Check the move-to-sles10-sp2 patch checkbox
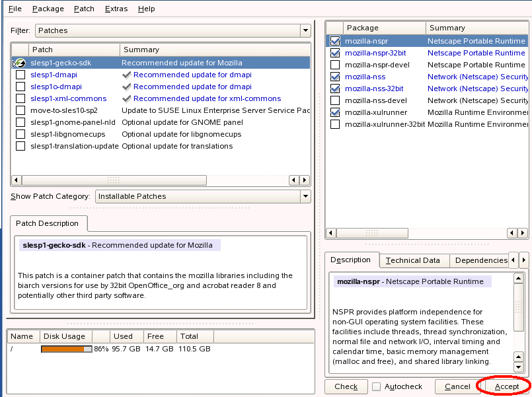 coord(20,110)
